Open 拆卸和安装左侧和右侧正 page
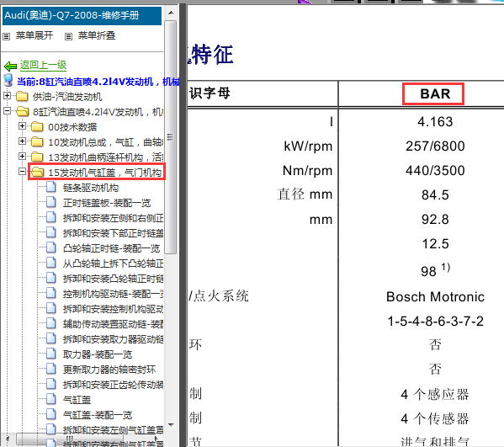 (x=113, y=218)
